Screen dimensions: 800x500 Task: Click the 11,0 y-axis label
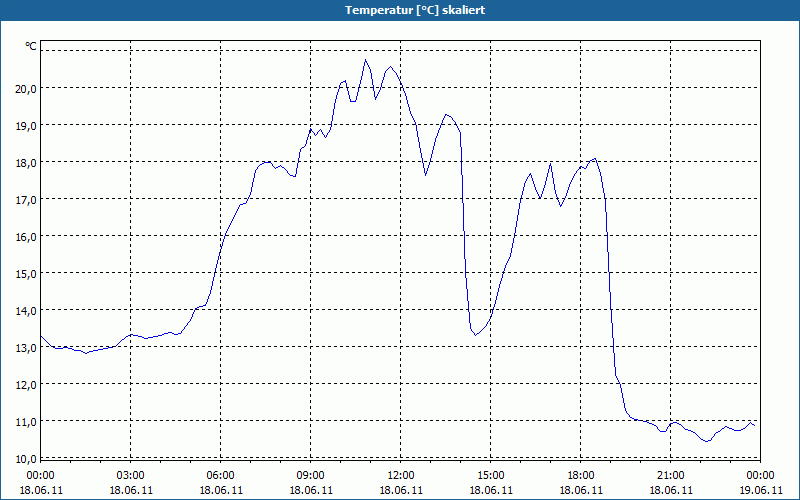[x=26, y=421]
